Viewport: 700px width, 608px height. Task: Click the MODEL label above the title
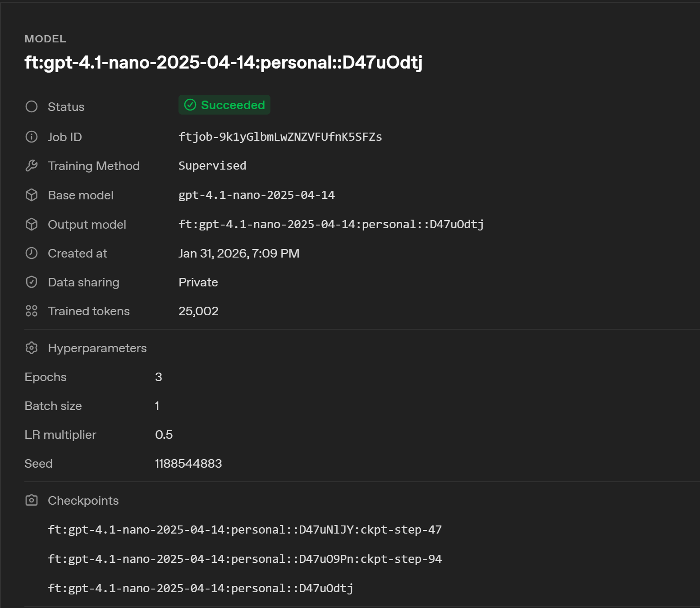[46, 39]
